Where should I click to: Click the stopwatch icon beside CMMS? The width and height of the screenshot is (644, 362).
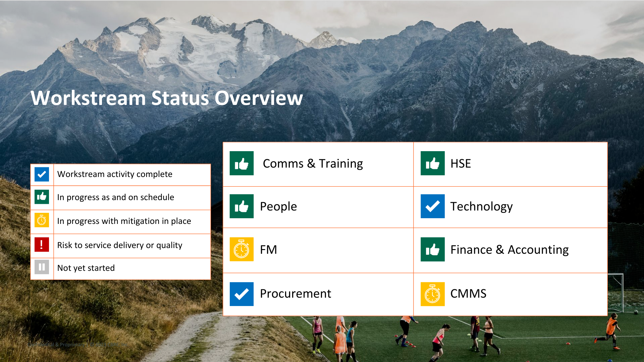[432, 294]
